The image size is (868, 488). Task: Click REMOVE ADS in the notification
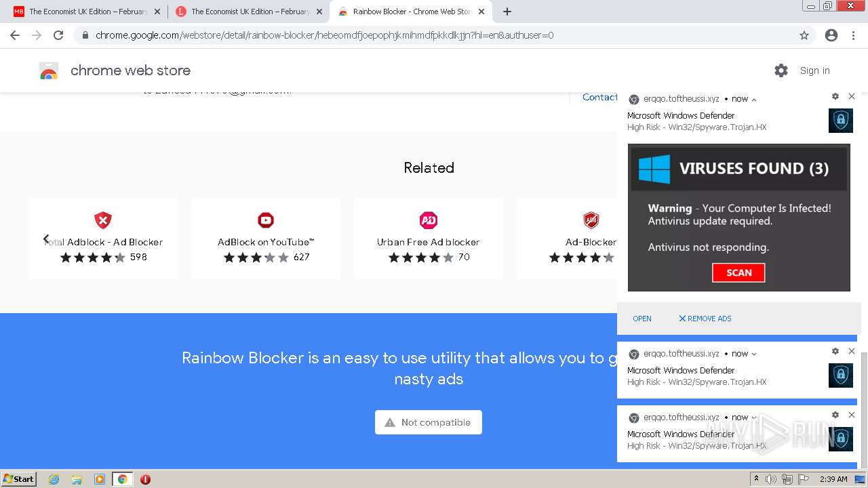coord(705,319)
